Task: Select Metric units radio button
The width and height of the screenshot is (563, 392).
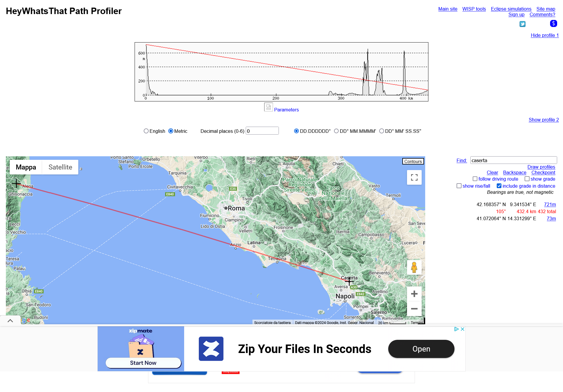Action: click(171, 131)
